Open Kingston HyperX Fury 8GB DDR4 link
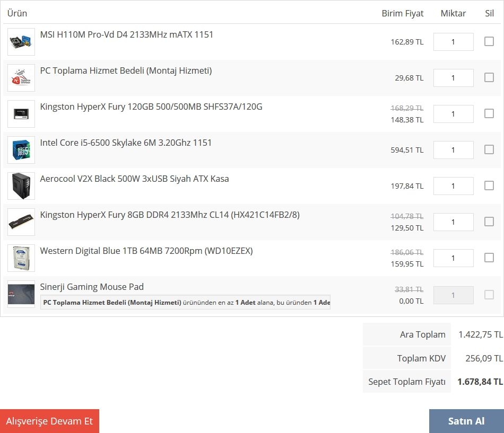This screenshot has width=504, height=433. 170,215
